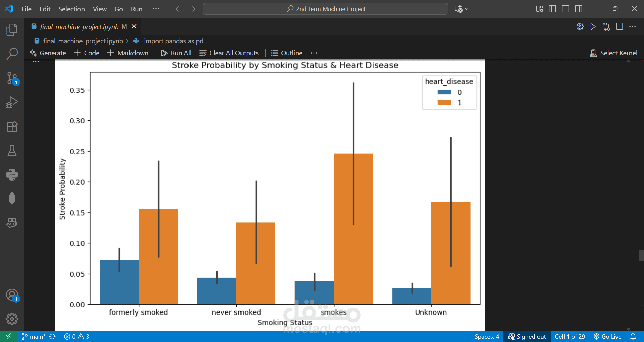Click Clear All Outputs button
The width and height of the screenshot is (644, 342).
click(229, 53)
